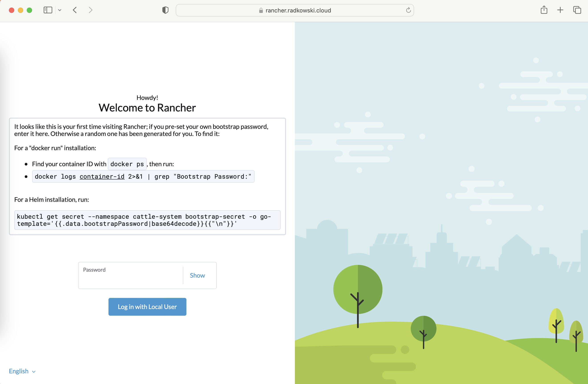Go forward with the browser forward arrow
Image resolution: width=588 pixels, height=384 pixels.
(x=90, y=10)
